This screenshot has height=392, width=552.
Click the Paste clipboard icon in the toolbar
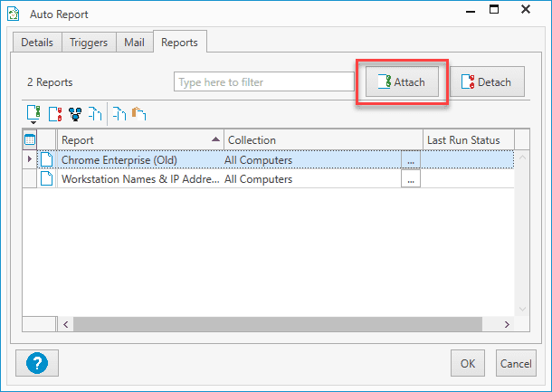[139, 114]
